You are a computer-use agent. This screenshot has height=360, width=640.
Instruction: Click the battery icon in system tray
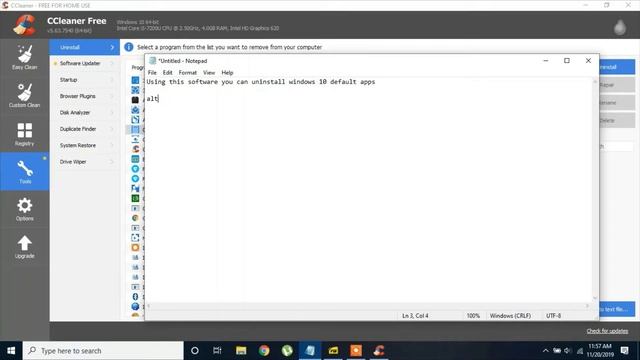point(557,351)
